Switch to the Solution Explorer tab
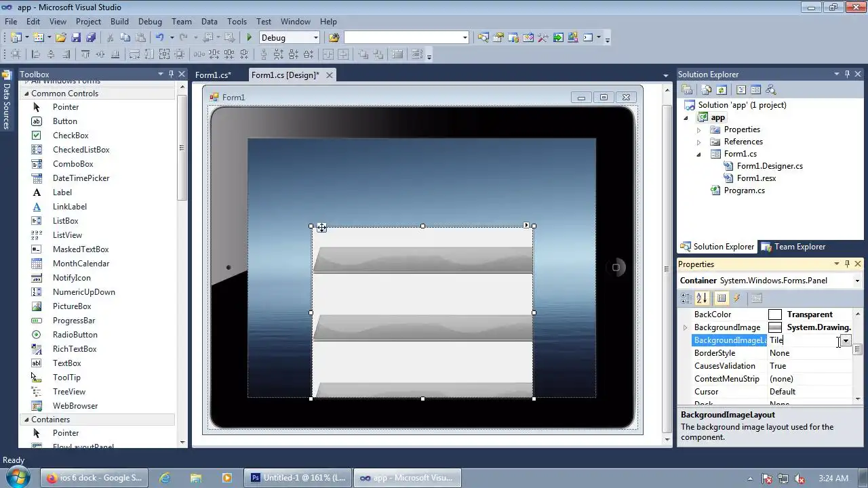The width and height of the screenshot is (868, 488). (717, 247)
